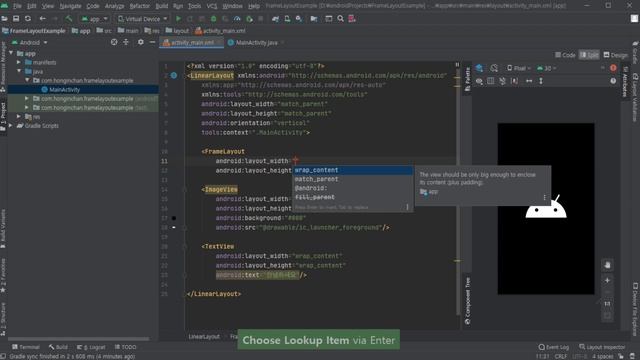640x360 pixels.
Task: Open the Profiler gauge icon
Action: 237,19
